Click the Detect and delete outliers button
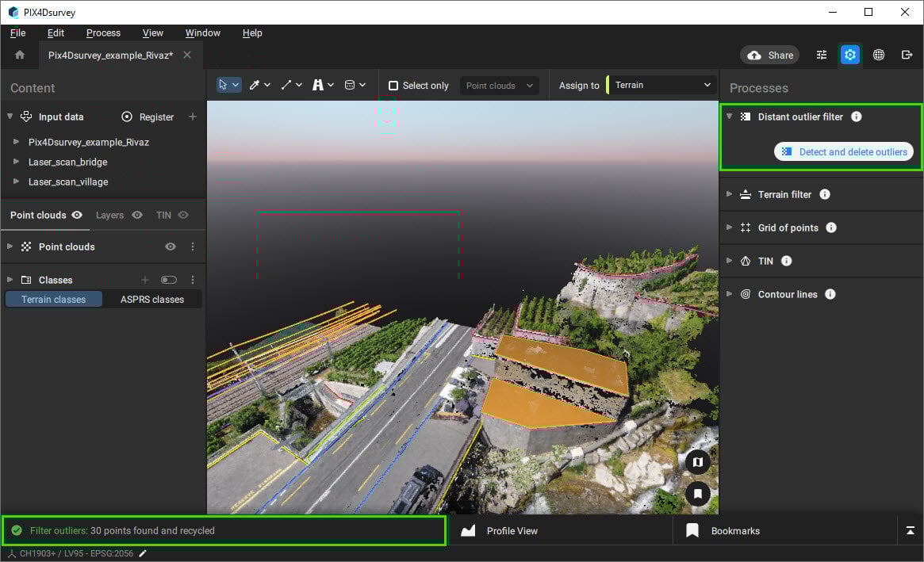 click(x=844, y=151)
